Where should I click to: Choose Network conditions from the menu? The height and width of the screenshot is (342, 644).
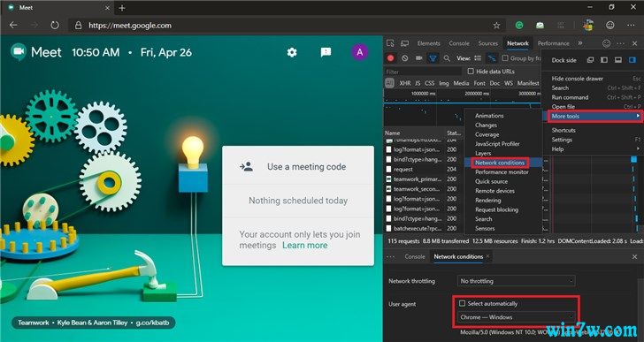coord(500,163)
